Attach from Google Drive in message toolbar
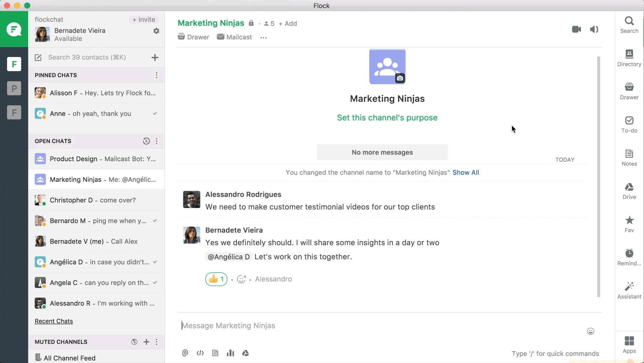This screenshot has height=363, width=644. pos(246,353)
